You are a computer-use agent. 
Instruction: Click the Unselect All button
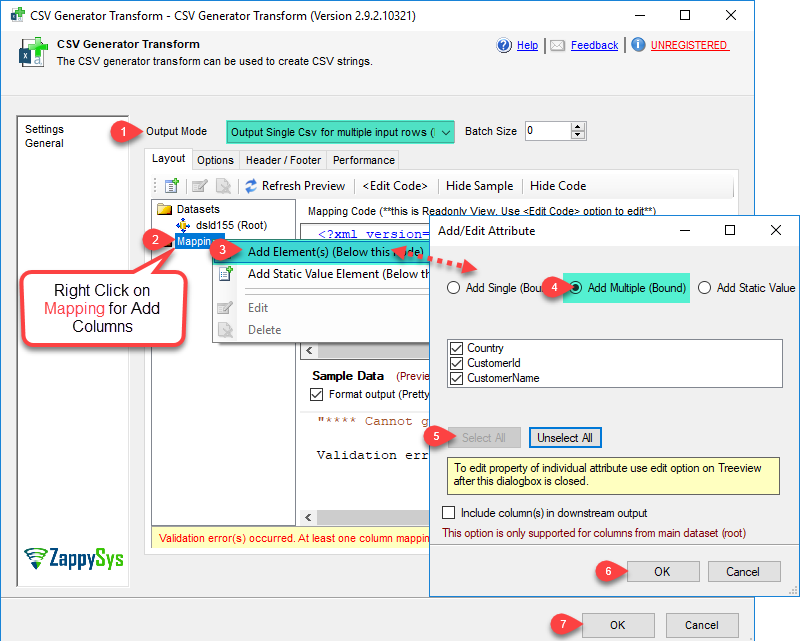click(565, 437)
